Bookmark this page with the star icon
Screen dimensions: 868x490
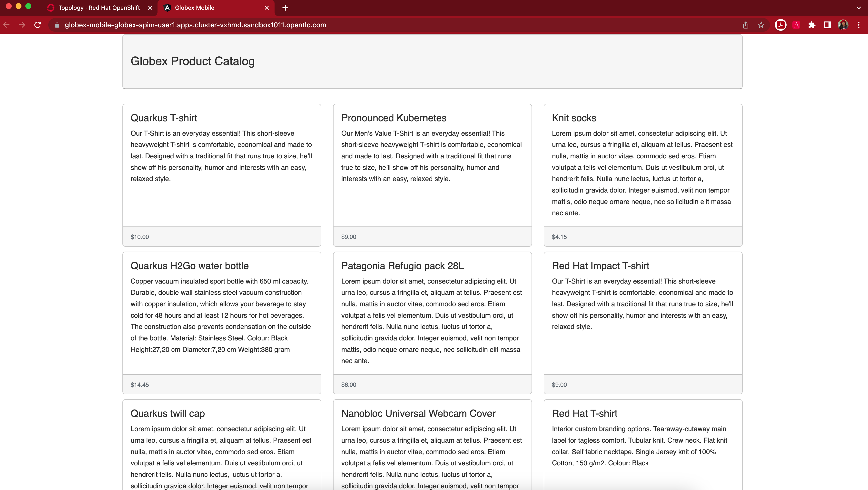coord(761,25)
